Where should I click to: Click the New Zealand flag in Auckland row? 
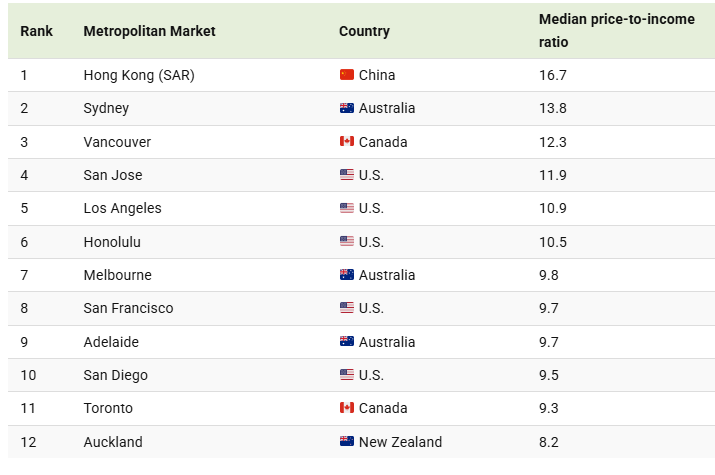[347, 442]
